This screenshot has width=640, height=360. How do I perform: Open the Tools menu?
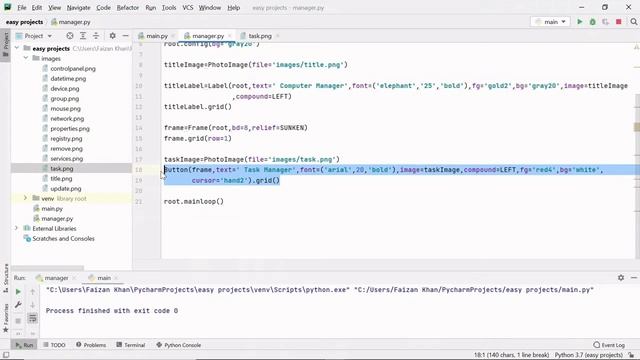point(169,8)
